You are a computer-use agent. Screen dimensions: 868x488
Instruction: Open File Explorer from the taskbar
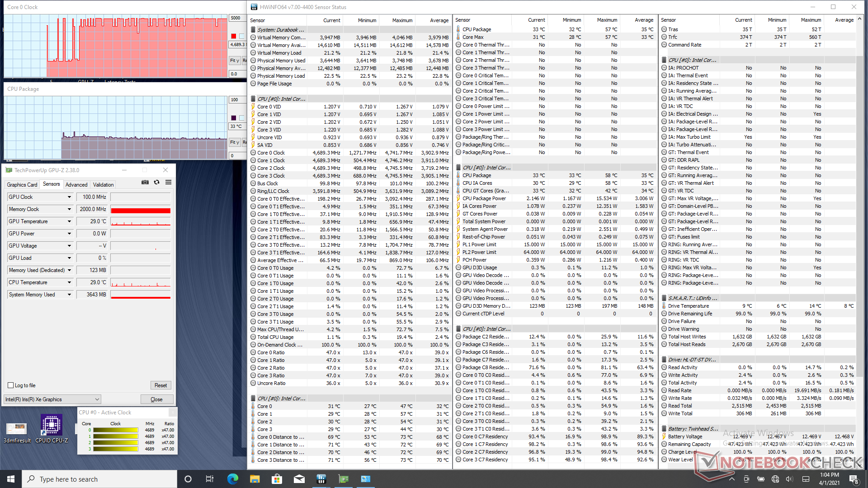pyautogui.click(x=255, y=479)
